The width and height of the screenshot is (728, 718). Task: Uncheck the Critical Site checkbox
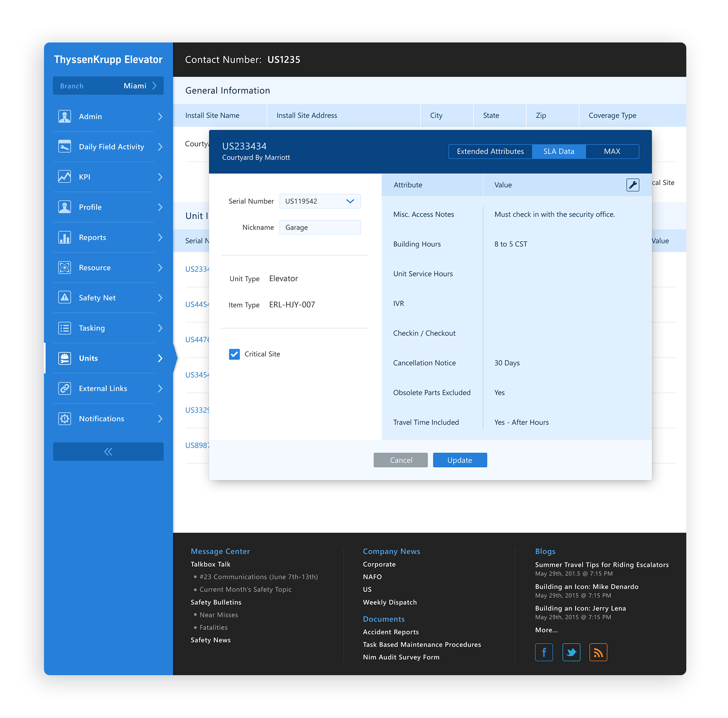[x=234, y=354]
